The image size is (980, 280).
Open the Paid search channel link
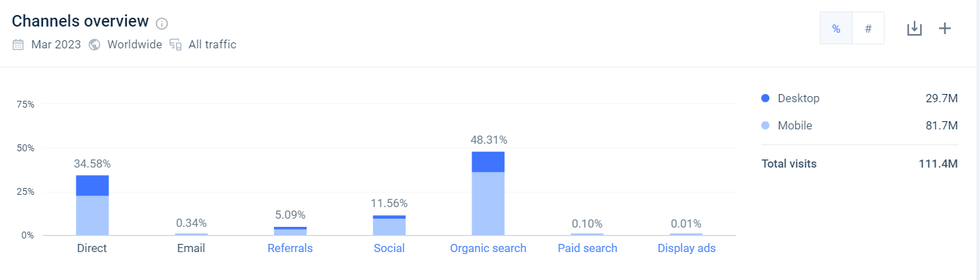click(x=587, y=248)
